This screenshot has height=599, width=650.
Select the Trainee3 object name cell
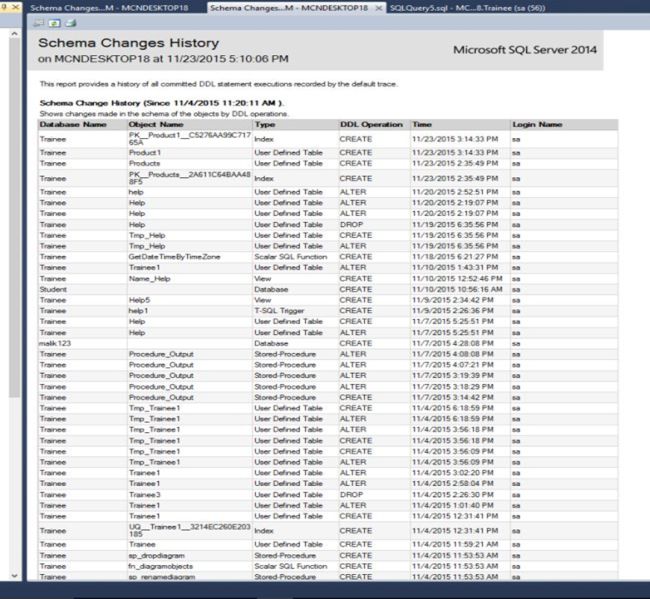(144, 495)
